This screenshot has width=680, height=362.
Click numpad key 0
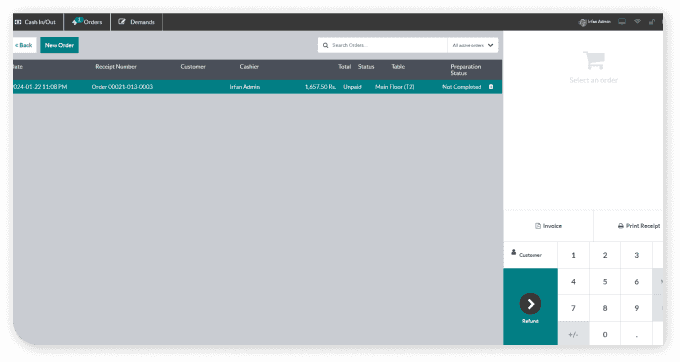tap(605, 334)
